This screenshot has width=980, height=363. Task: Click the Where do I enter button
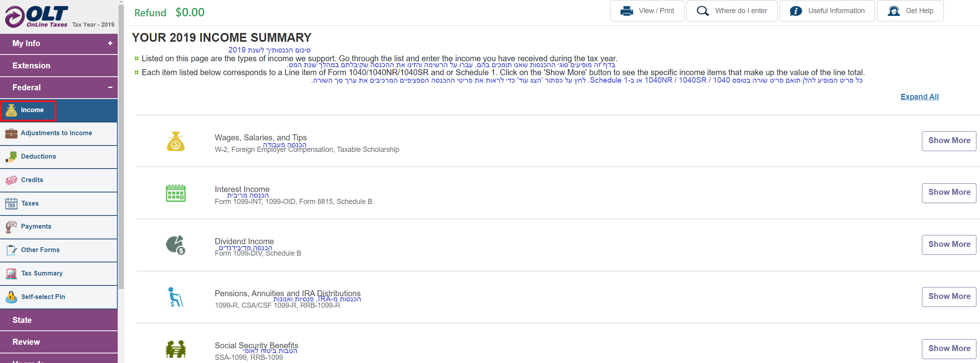732,11
